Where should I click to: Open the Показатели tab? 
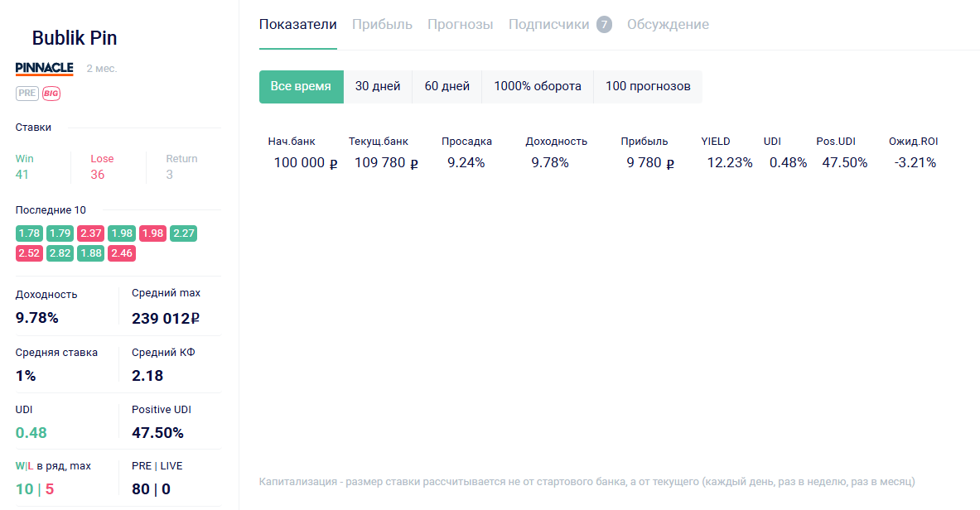297,25
